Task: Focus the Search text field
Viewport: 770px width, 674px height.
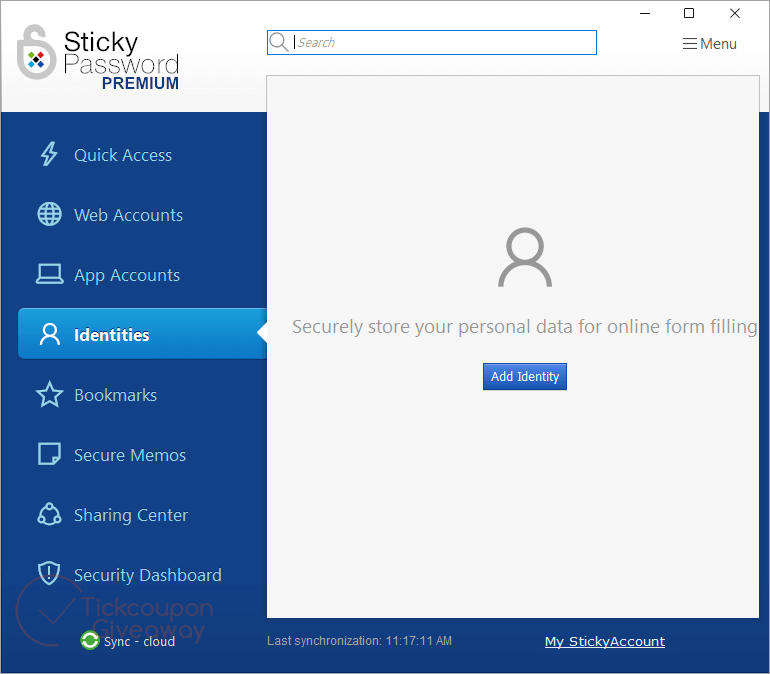Action: (440, 43)
